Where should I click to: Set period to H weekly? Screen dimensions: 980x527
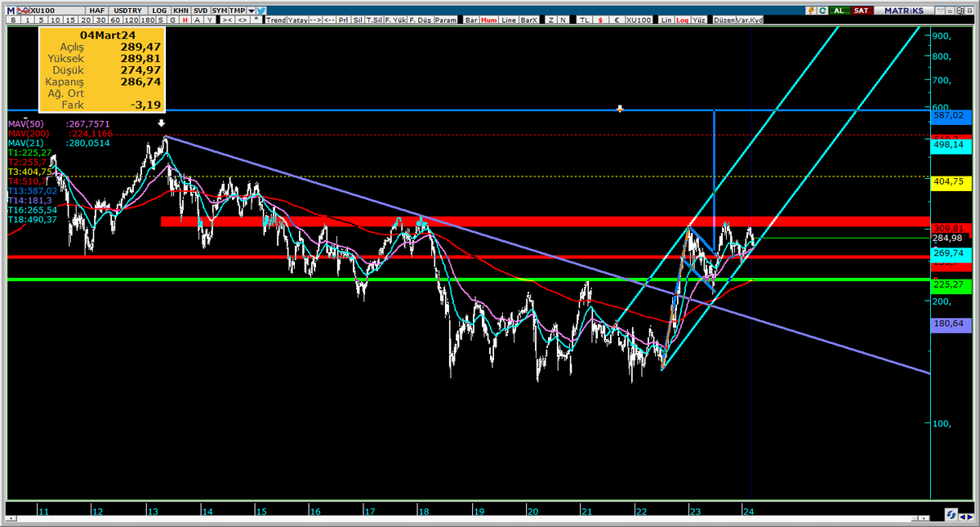point(186,20)
